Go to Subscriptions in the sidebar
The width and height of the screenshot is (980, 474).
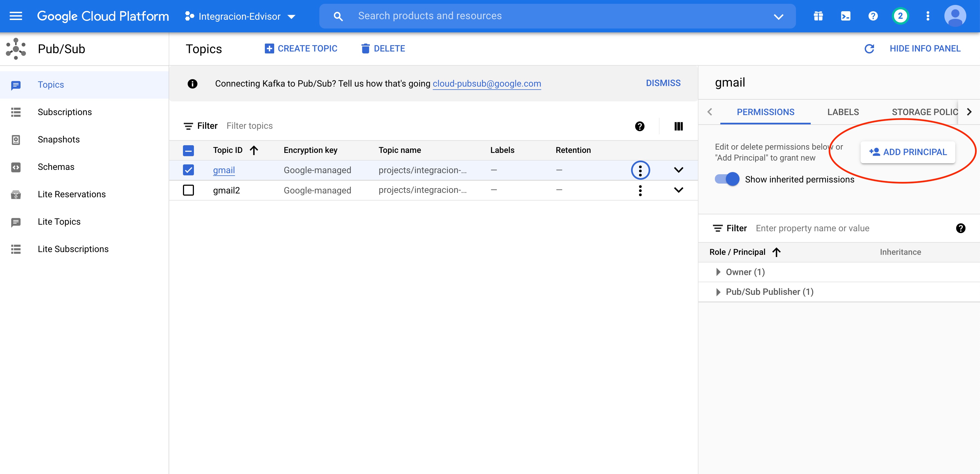coord(84,112)
